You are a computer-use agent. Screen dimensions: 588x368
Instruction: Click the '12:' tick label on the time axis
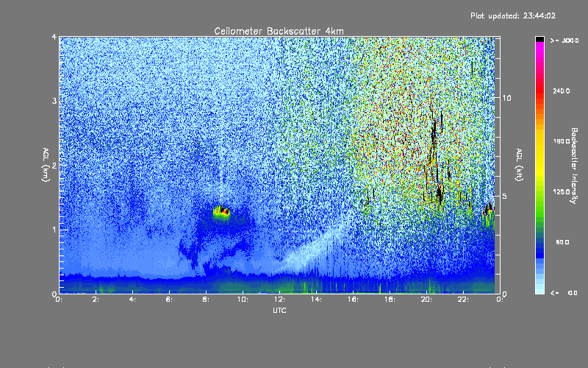click(279, 300)
